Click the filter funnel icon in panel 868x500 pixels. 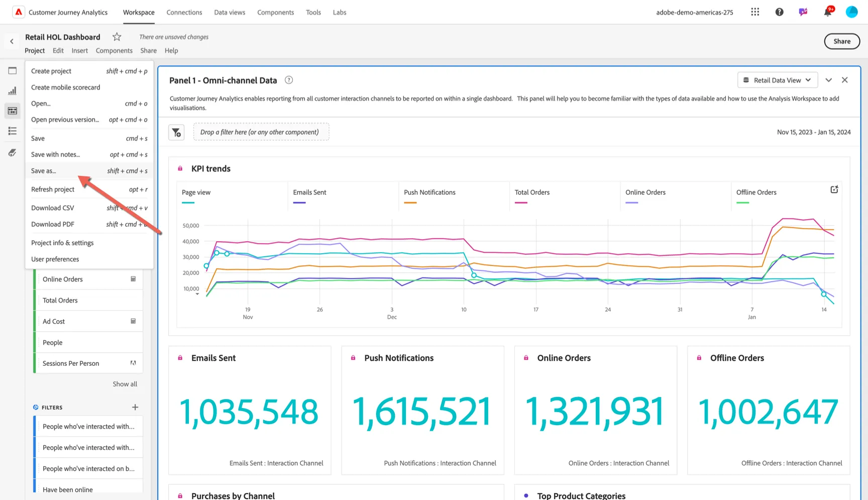[x=176, y=132]
